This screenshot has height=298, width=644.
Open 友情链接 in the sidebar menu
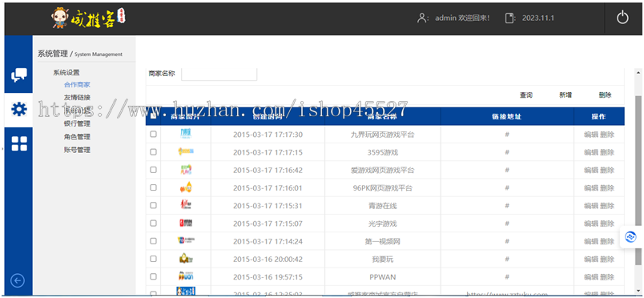click(x=77, y=98)
